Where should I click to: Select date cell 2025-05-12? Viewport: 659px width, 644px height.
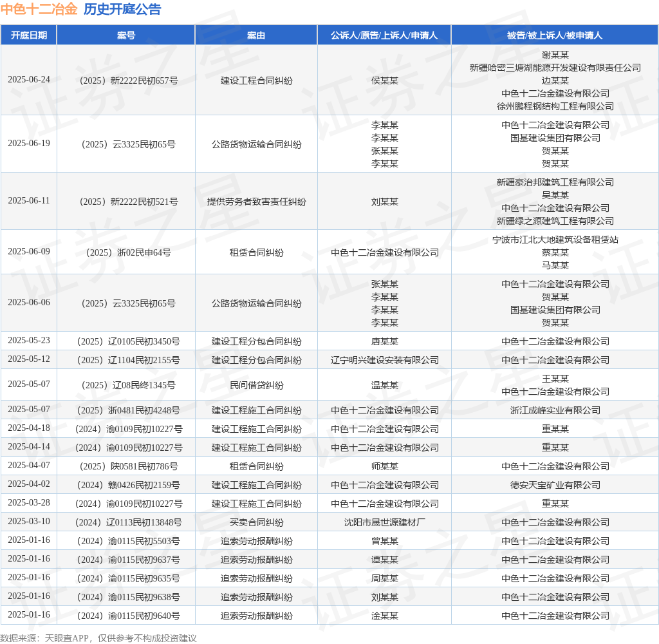(x=29, y=359)
